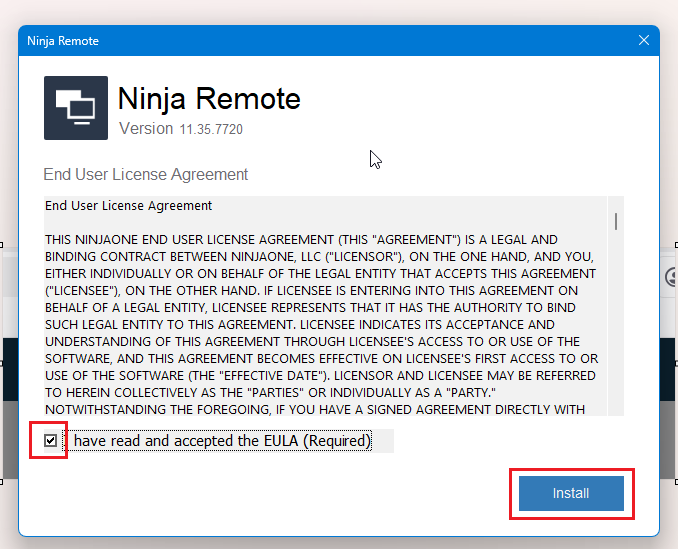Click the 'Version 11.35.7720' text
Image resolution: width=678 pixels, height=549 pixels.
[181, 129]
